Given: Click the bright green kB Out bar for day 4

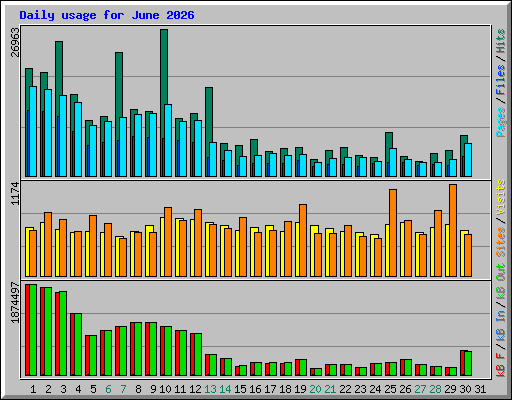Looking at the screenshot, I should (x=78, y=345).
